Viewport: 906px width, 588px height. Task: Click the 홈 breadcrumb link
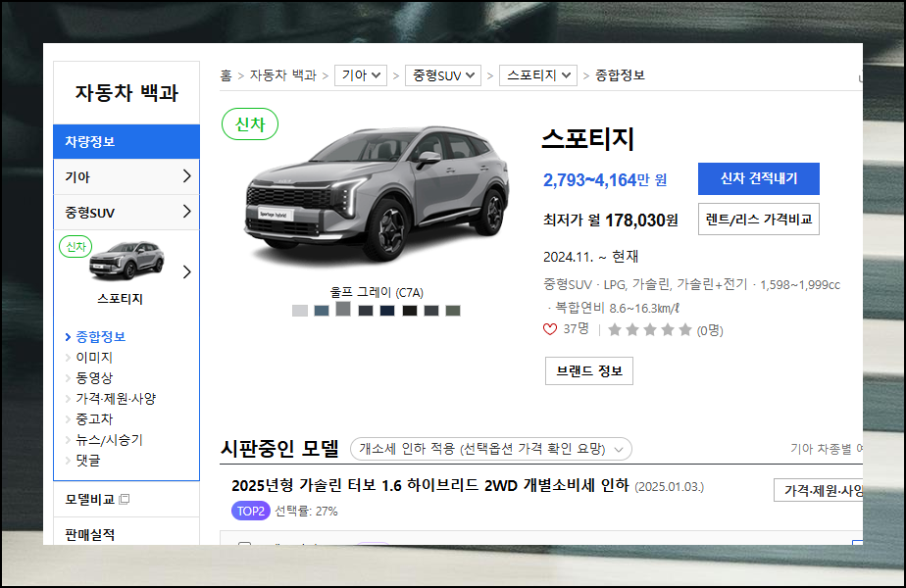226,75
